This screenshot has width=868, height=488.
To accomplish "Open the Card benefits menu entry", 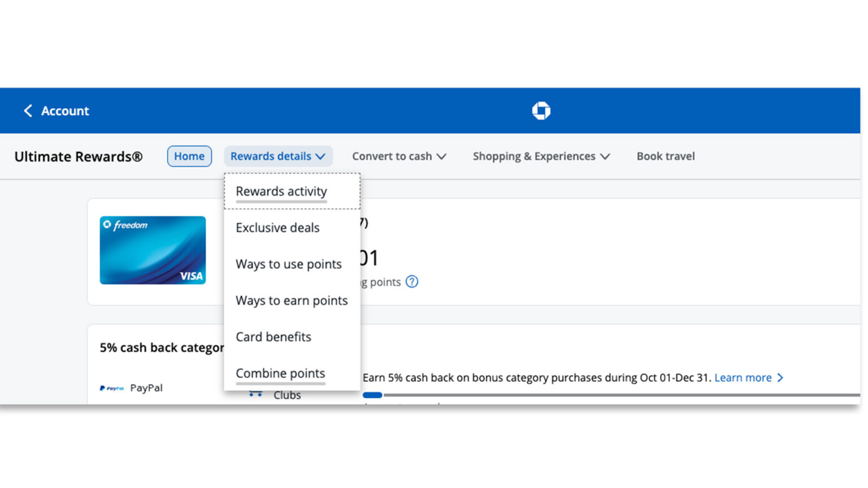I will (274, 337).
